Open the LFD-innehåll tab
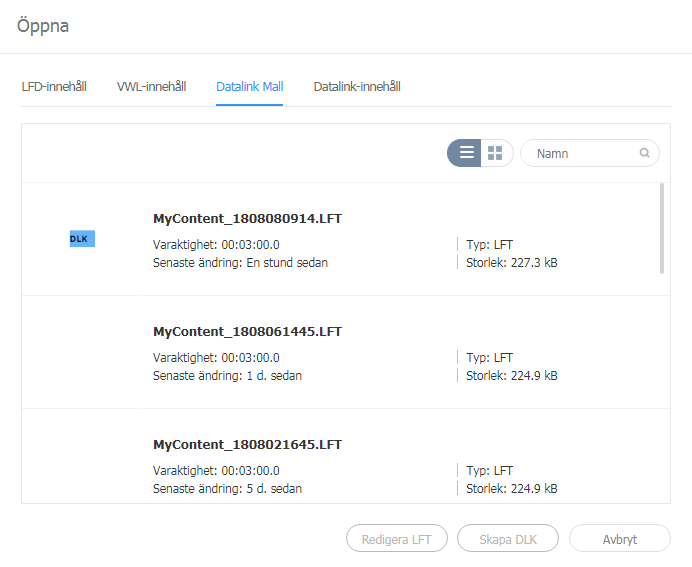This screenshot has width=692, height=567. click(54, 87)
